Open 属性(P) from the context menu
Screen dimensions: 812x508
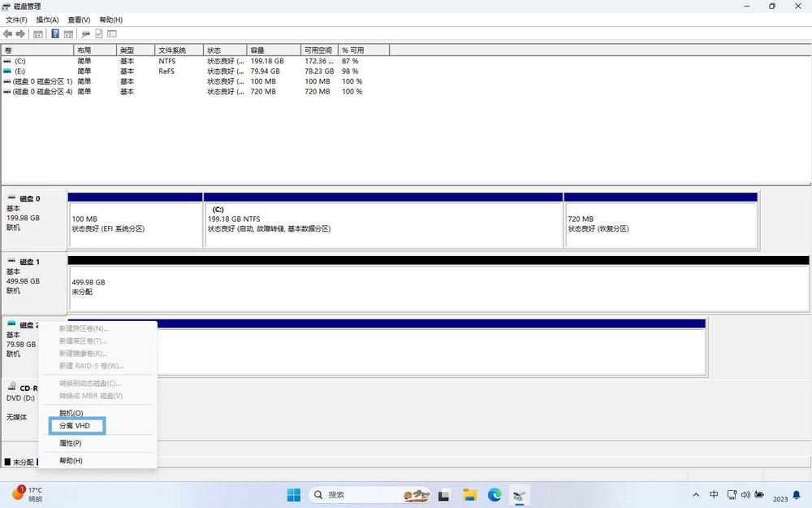pyautogui.click(x=70, y=443)
